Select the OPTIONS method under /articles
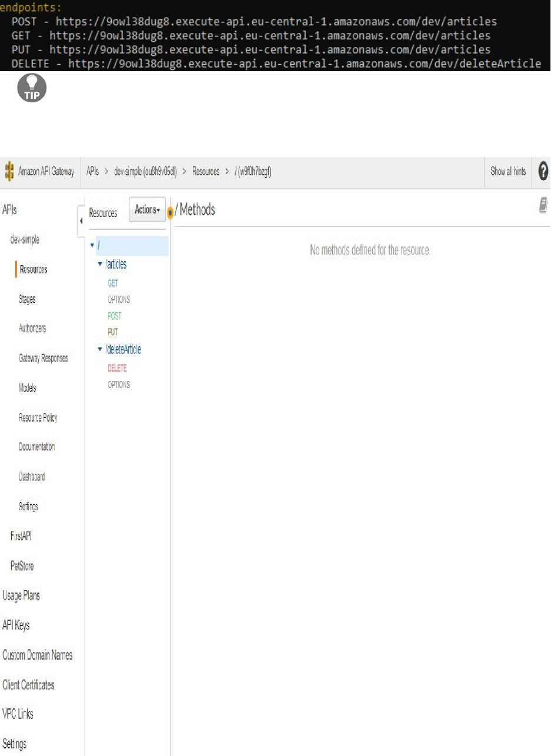551x756 pixels. (119, 300)
